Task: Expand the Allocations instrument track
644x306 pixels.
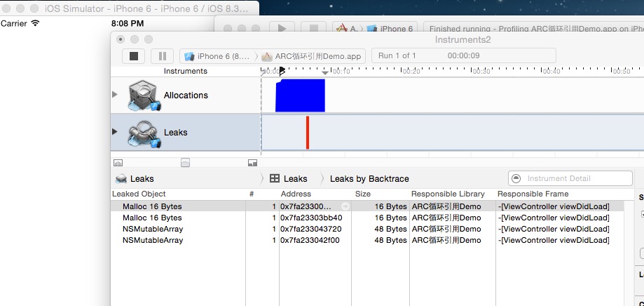Action: (115, 95)
